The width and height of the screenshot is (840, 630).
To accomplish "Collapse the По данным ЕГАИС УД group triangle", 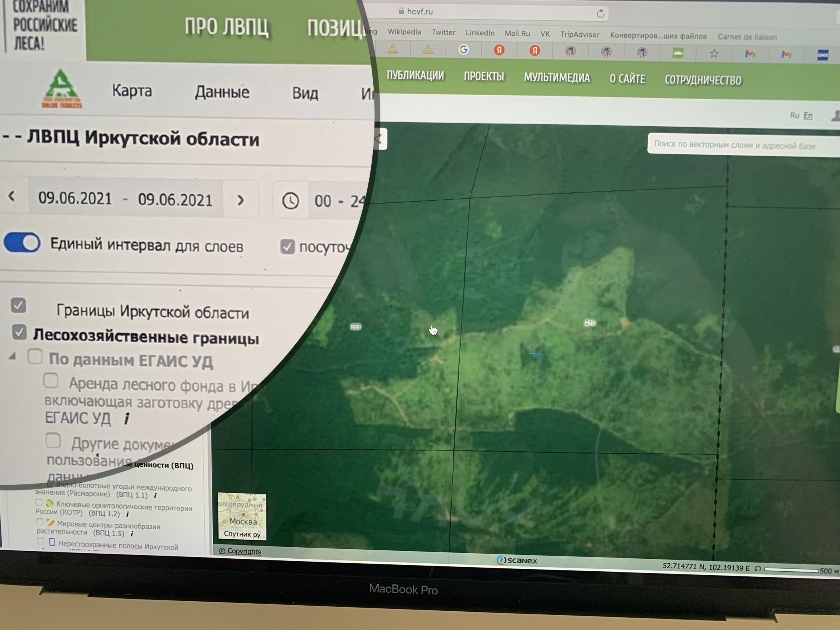I will coord(12,356).
